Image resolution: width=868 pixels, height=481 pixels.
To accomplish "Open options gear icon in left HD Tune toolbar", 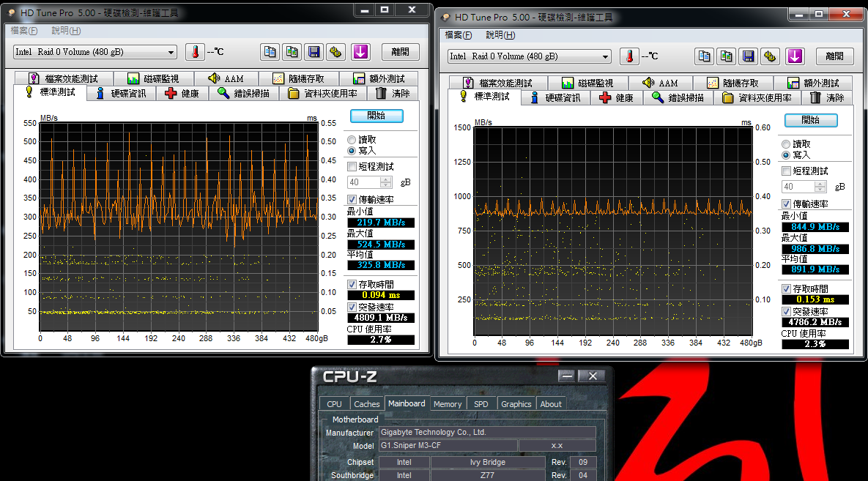I will click(x=335, y=52).
